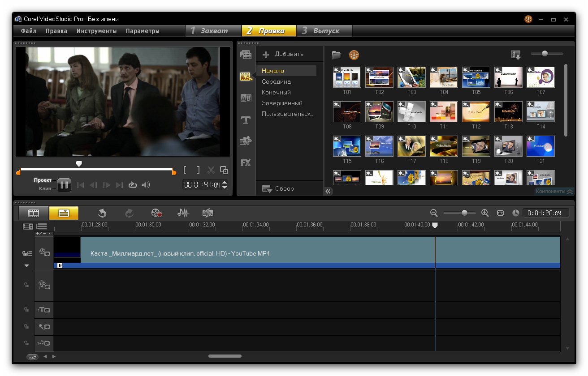Step to the next frame

tap(106, 185)
